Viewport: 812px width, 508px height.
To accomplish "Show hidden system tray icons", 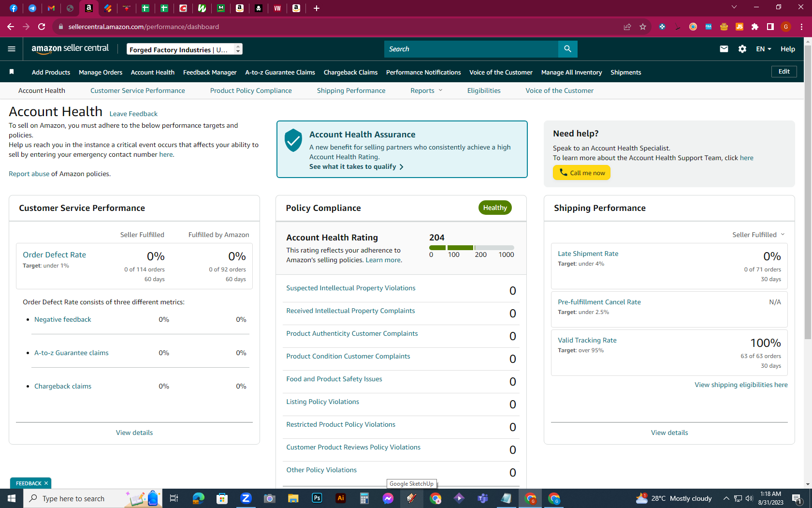I will point(726,498).
